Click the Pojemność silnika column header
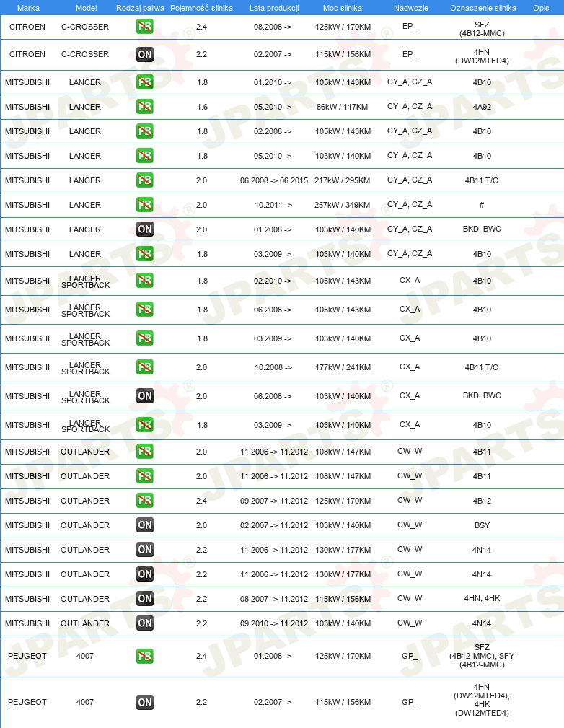The width and height of the screenshot is (564, 728). 201,8
